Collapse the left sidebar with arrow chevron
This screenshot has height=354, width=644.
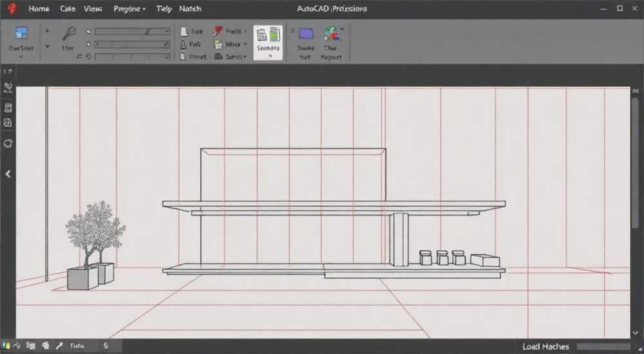click(8, 174)
